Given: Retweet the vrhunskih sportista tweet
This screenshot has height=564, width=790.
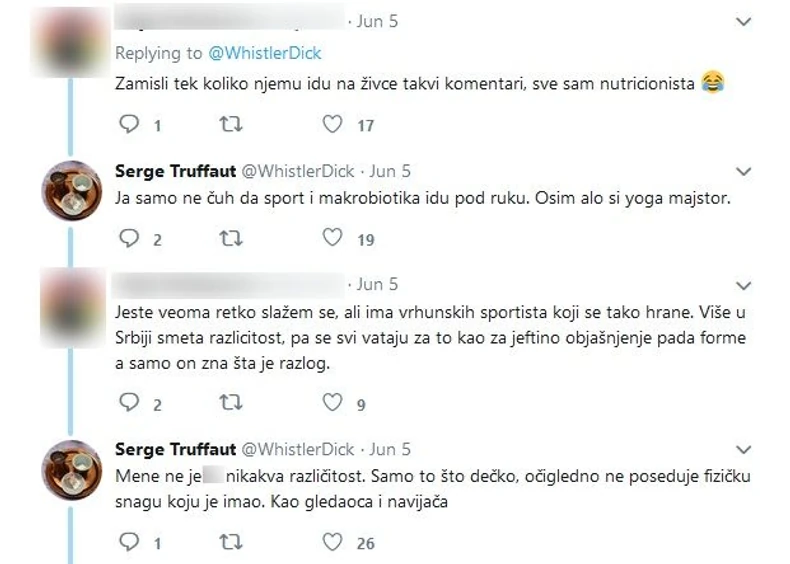Looking at the screenshot, I should [231, 403].
